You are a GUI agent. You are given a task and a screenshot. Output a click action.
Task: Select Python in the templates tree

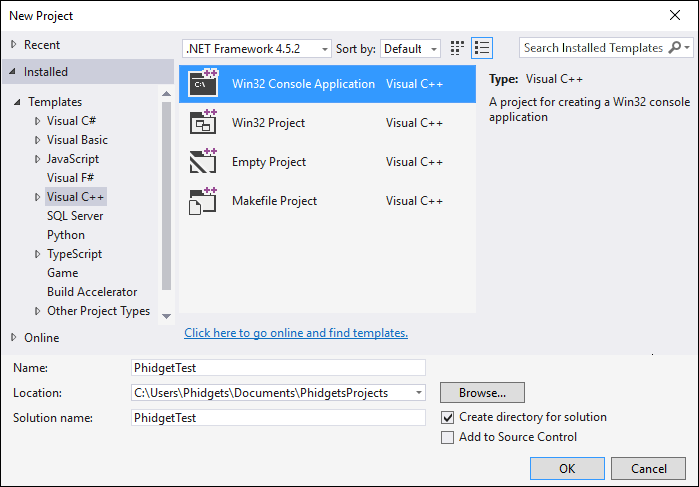(x=66, y=235)
